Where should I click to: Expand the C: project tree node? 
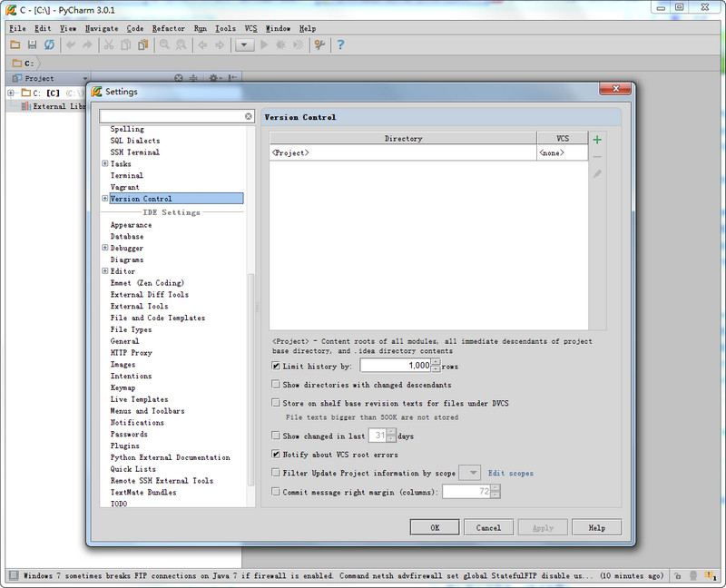tap(11, 93)
